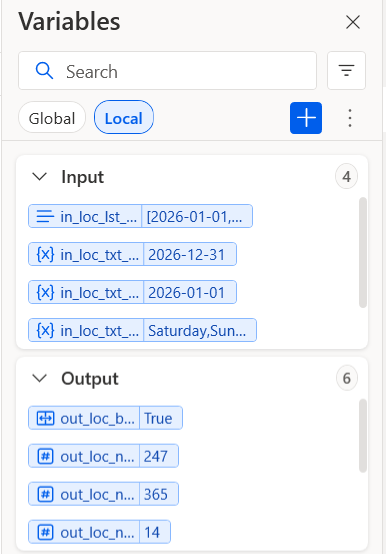
Task: Click the magnifying glass search icon
Action: 44,71
